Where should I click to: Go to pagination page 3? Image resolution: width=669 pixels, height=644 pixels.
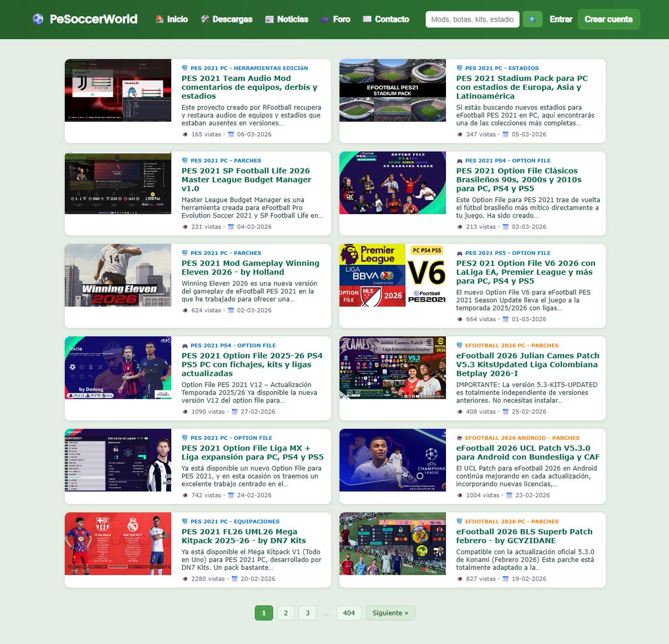point(308,613)
